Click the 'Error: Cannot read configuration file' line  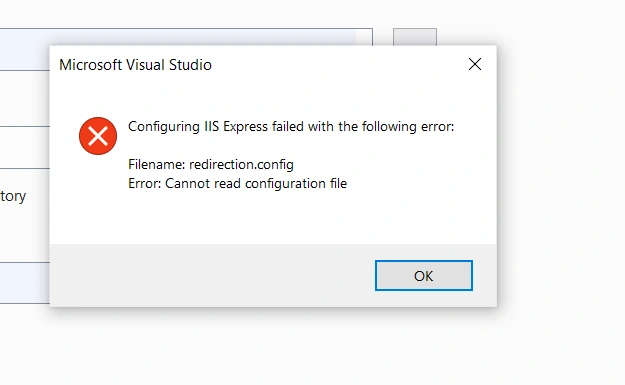pyautogui.click(x=238, y=183)
